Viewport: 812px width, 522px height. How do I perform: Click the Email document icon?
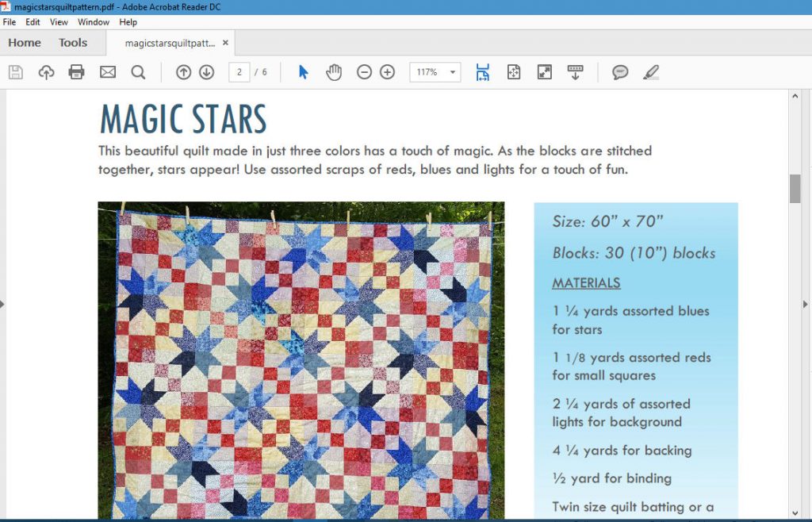(x=107, y=71)
